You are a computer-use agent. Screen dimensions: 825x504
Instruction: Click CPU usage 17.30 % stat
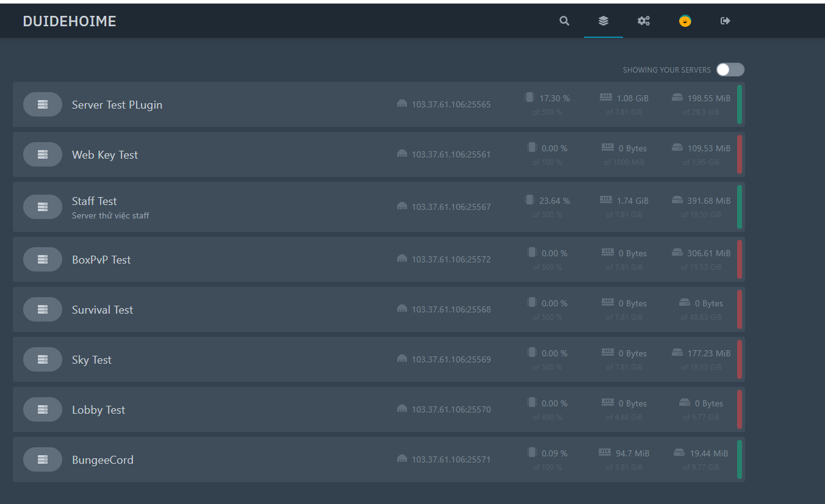pos(553,98)
